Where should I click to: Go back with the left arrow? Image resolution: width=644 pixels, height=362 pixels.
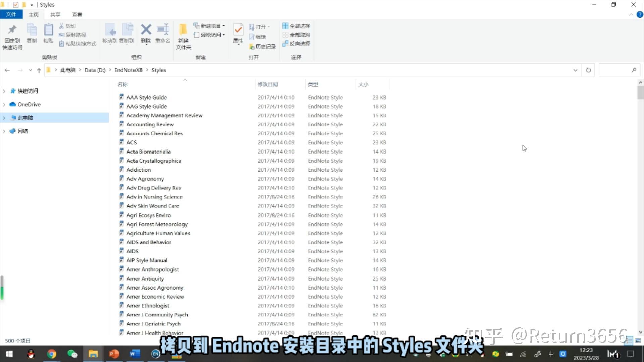coord(7,70)
